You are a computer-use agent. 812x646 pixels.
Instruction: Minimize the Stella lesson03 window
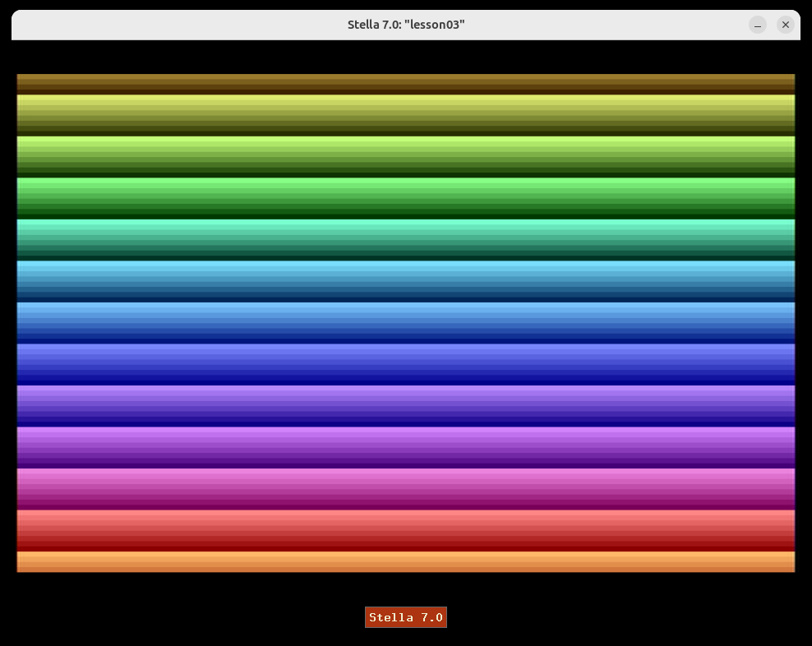pyautogui.click(x=757, y=25)
